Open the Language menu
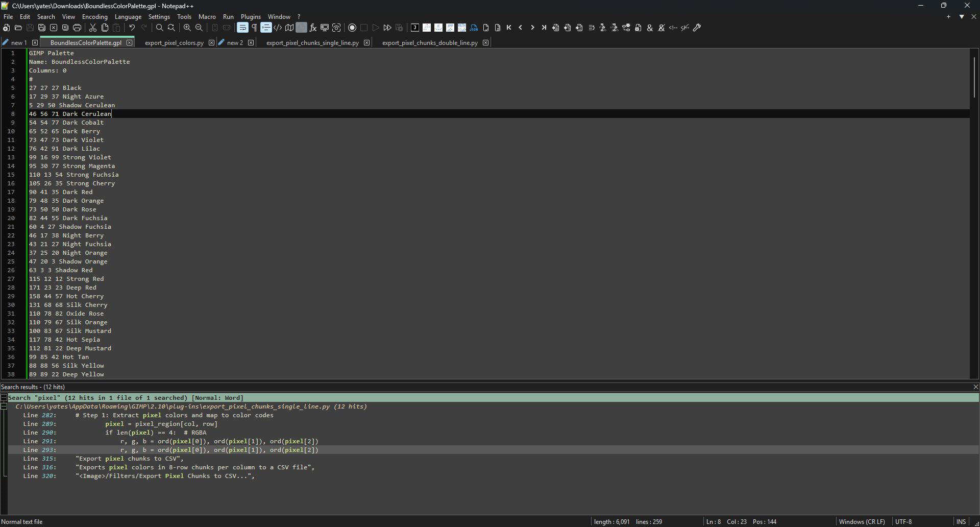 (x=128, y=17)
